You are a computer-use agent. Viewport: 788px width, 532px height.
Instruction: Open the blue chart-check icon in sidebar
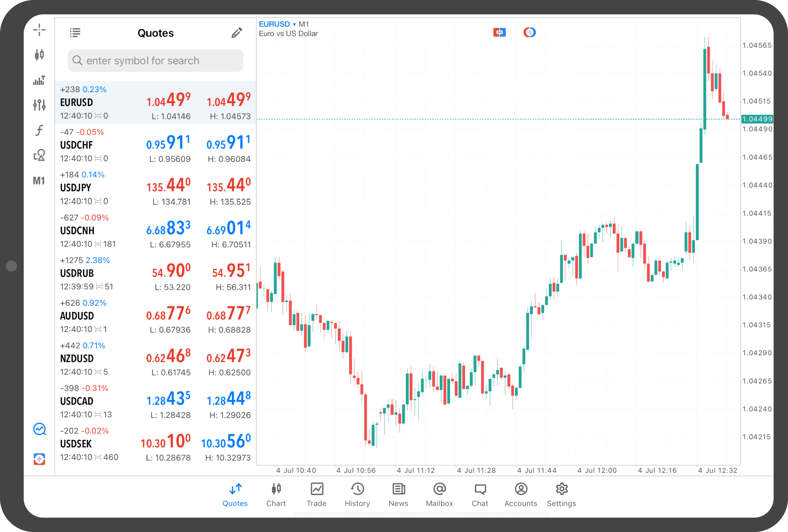(x=39, y=429)
